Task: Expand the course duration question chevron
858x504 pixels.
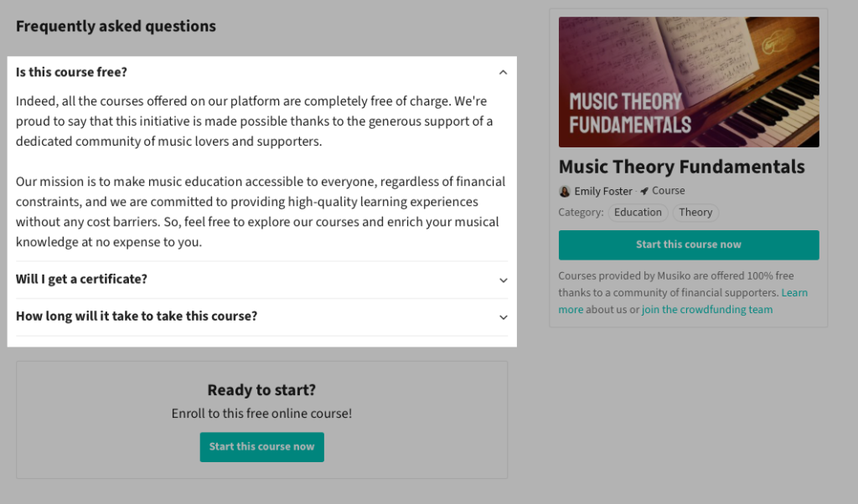Action: pos(503,317)
